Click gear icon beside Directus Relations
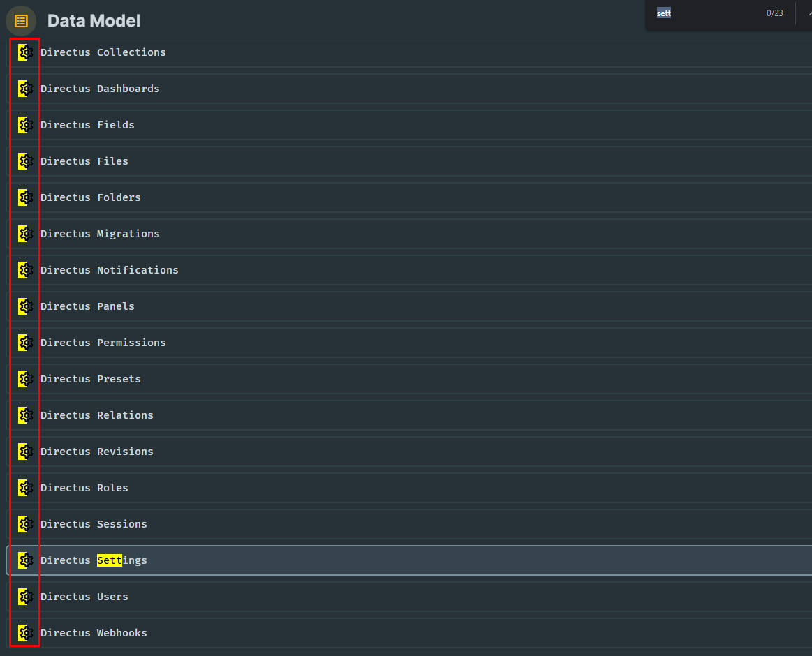 pos(25,415)
